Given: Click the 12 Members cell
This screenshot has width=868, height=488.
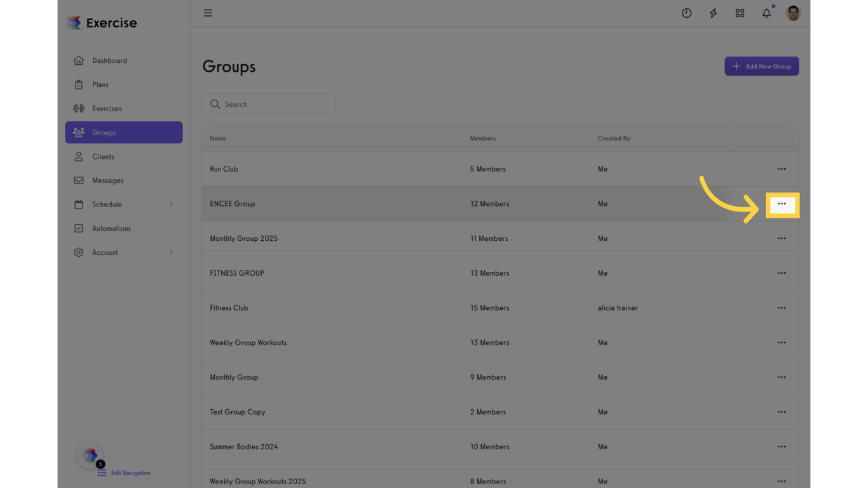Looking at the screenshot, I should pyautogui.click(x=489, y=204).
